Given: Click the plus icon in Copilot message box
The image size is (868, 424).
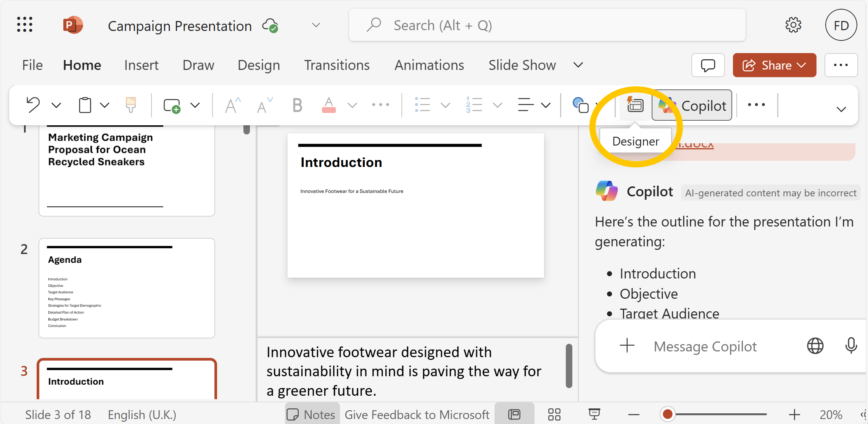Looking at the screenshot, I should point(627,345).
